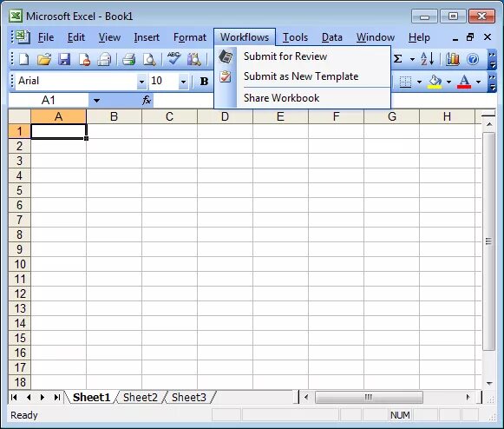Select column G header
Viewport: 504px width, 429px height.
(x=391, y=116)
